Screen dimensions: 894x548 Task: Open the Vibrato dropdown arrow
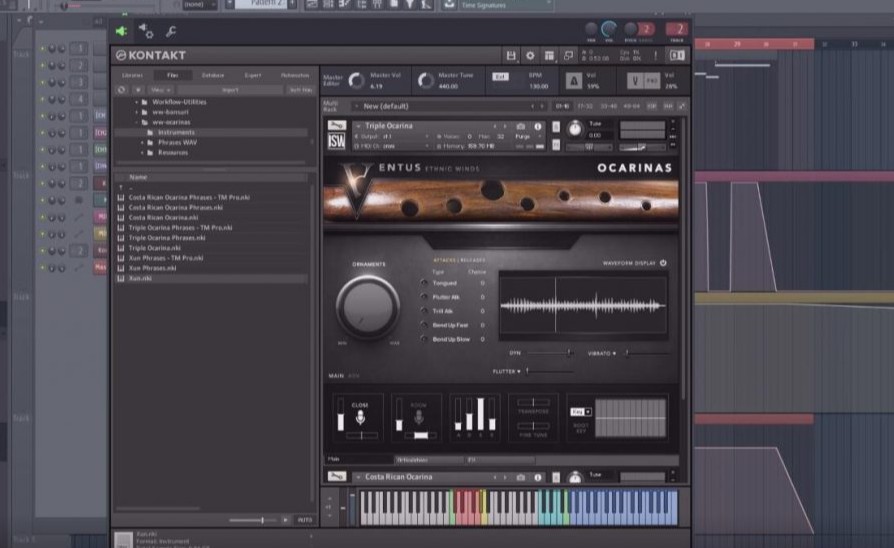point(613,354)
